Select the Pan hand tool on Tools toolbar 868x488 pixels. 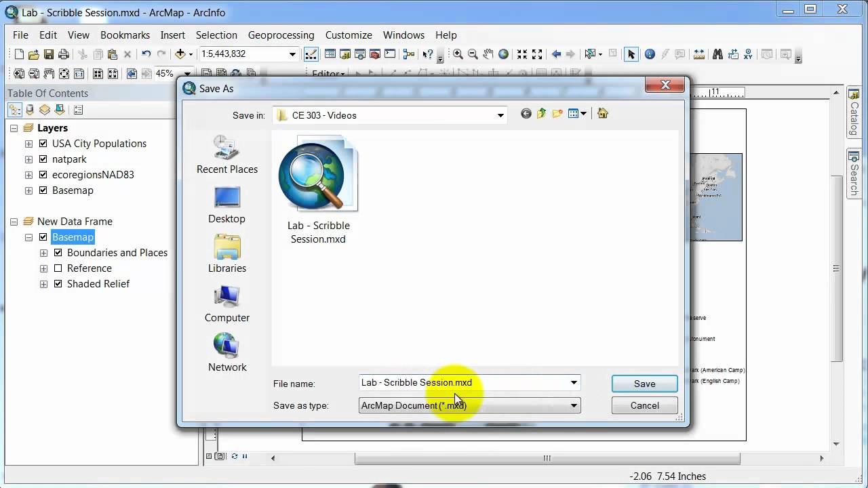click(x=488, y=54)
